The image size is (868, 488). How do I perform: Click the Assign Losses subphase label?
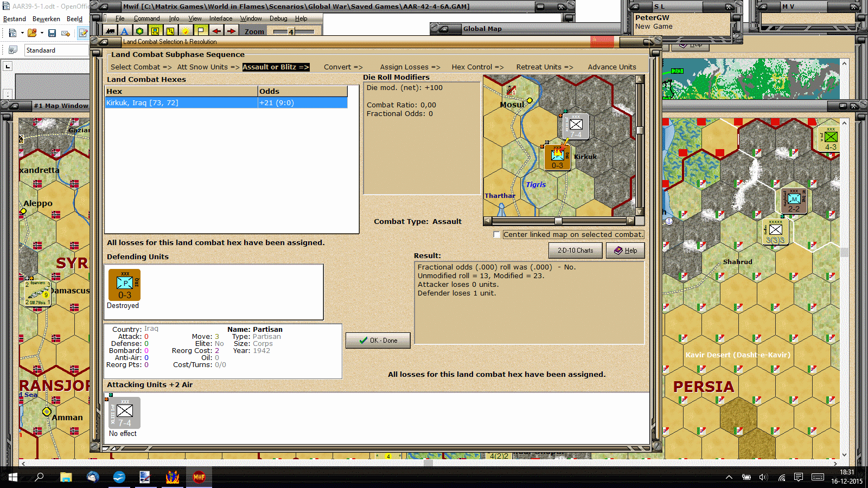[410, 67]
